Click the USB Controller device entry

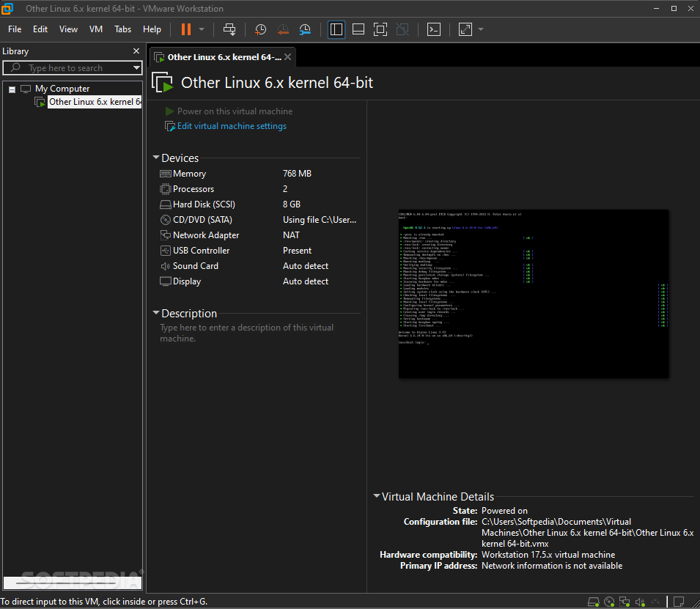tap(201, 251)
